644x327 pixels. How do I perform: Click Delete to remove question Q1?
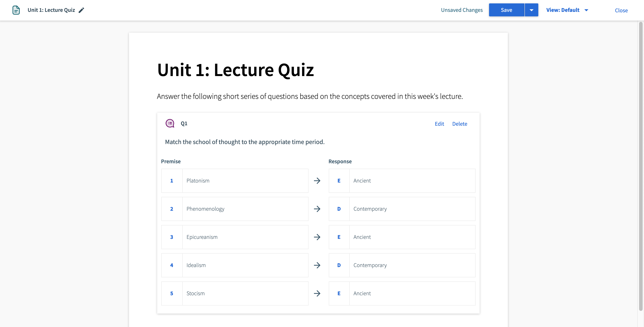459,124
